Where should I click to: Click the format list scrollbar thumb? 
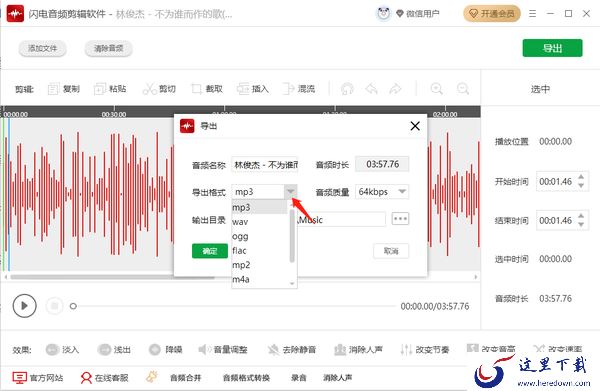point(292,235)
